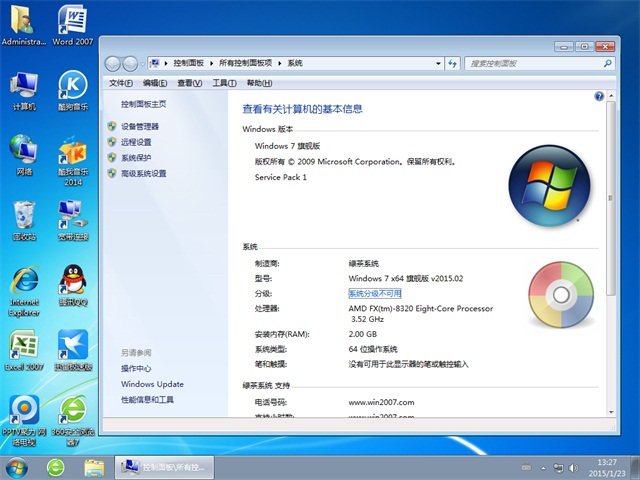Open Windows Update link

coord(152,384)
